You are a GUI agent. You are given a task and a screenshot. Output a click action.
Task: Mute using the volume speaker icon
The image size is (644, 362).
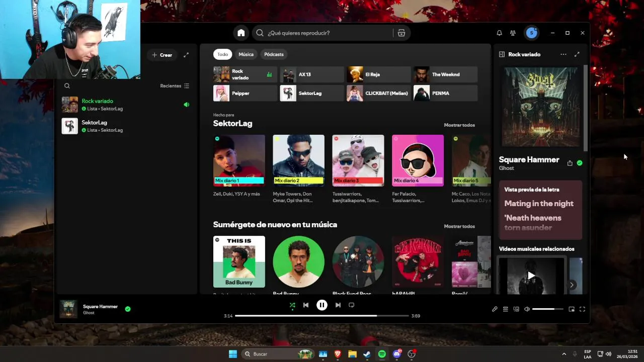pos(527,309)
